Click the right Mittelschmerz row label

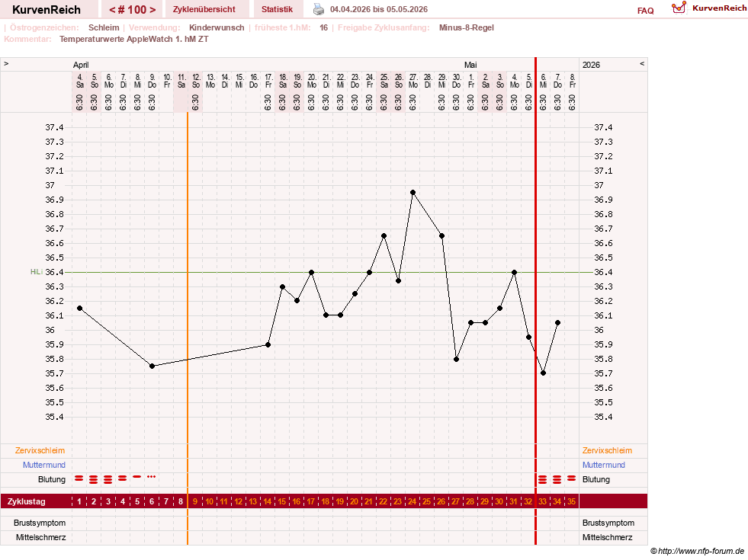coord(607,537)
